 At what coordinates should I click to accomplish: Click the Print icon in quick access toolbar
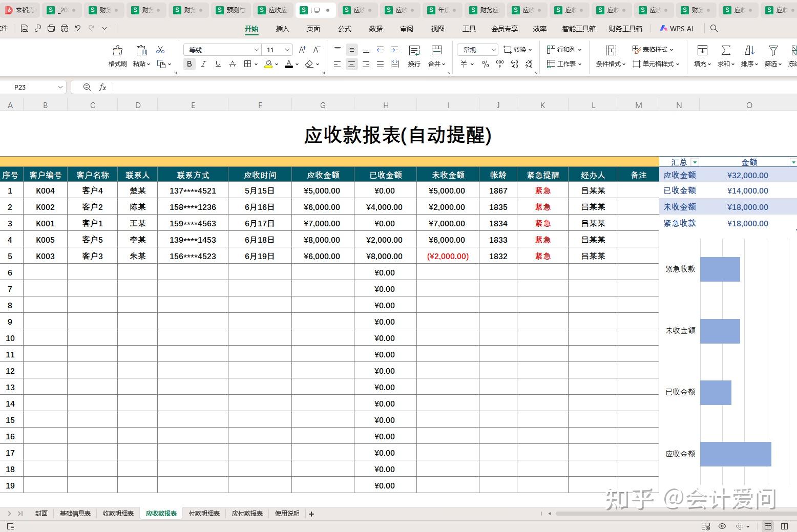coord(51,29)
